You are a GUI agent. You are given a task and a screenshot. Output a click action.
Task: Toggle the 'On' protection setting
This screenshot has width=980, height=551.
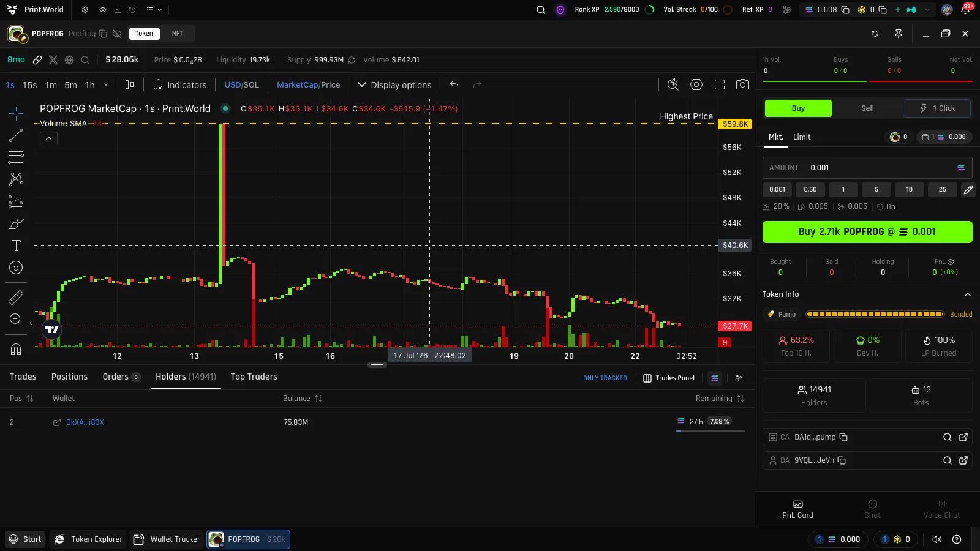pos(886,207)
